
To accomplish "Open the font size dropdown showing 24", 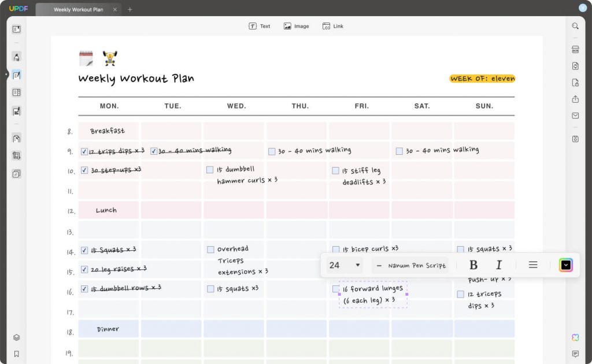I will (343, 265).
